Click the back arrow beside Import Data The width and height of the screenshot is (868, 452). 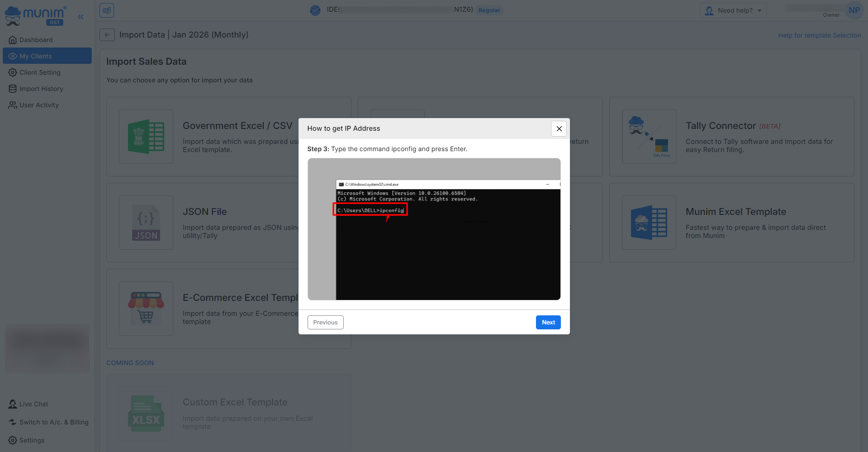(x=107, y=35)
